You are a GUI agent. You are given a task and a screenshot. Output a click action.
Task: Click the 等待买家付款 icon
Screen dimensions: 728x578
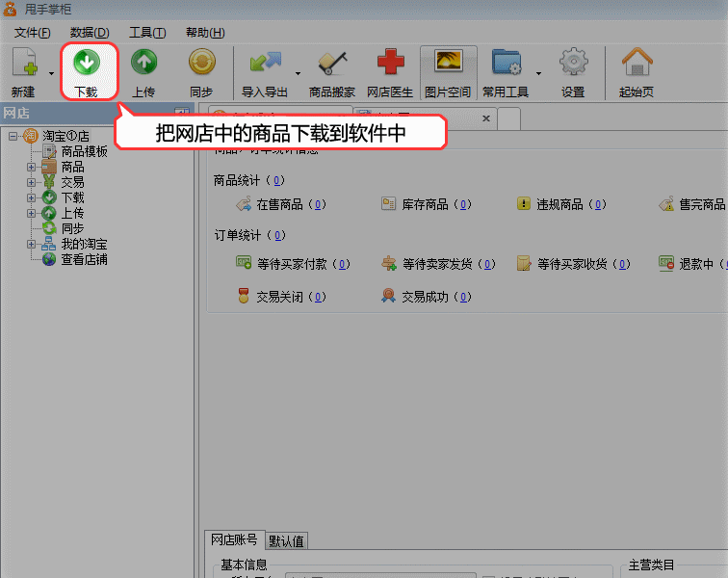coord(244,263)
